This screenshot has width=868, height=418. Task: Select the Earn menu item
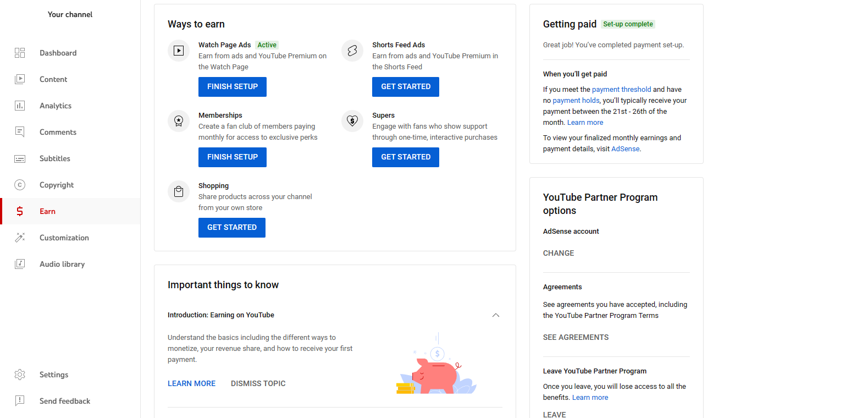click(x=47, y=211)
